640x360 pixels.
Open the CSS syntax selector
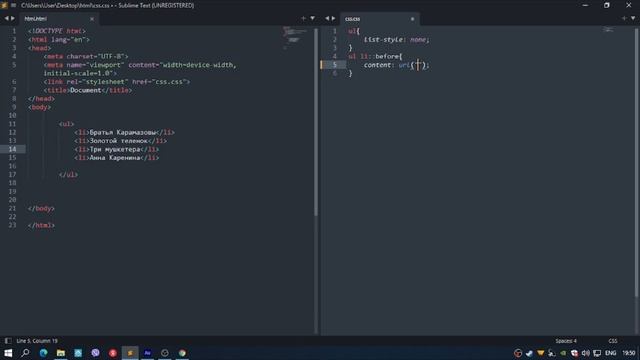pyautogui.click(x=613, y=341)
